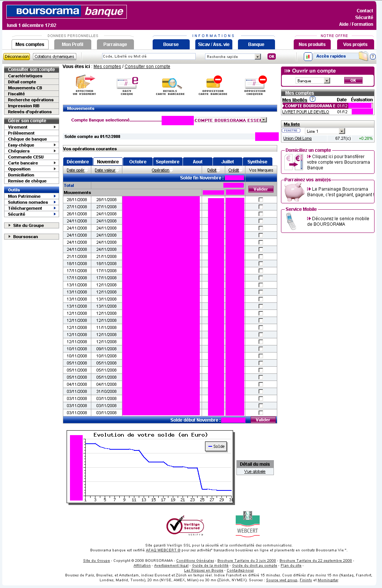The width and height of the screenshot is (382, 588).
Task: Check the box on the 21/11/2008 row
Action: pos(261,256)
